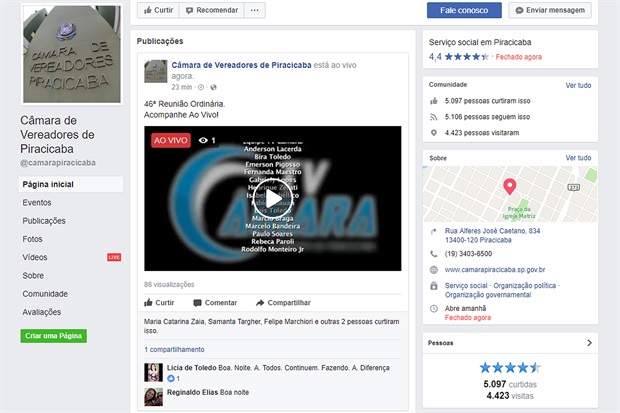Click the Fechado agora status near rating
620x413 pixels.
click(x=518, y=57)
